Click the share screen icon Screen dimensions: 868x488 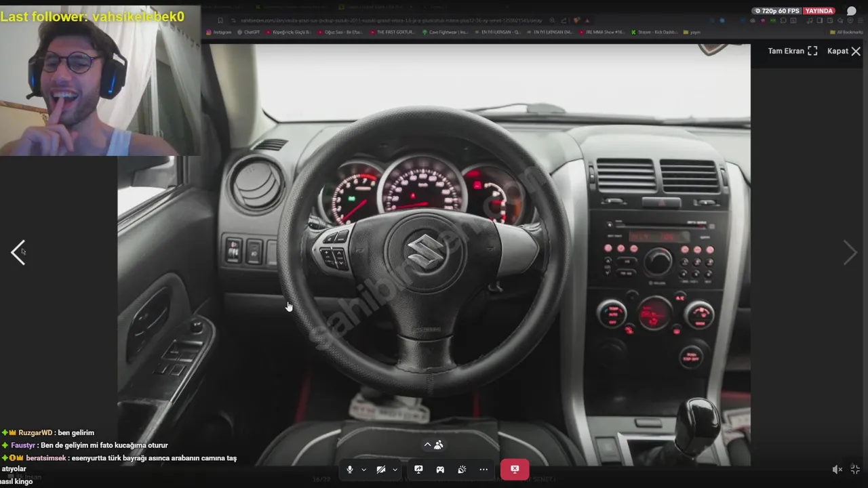point(418,469)
